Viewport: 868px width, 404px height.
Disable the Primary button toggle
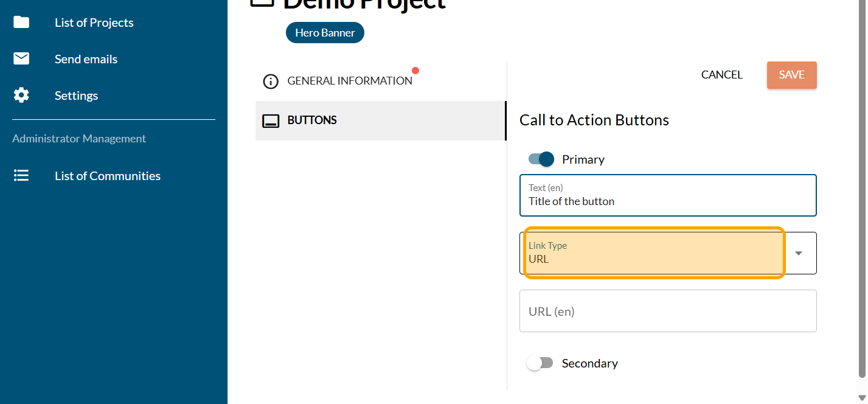click(541, 159)
